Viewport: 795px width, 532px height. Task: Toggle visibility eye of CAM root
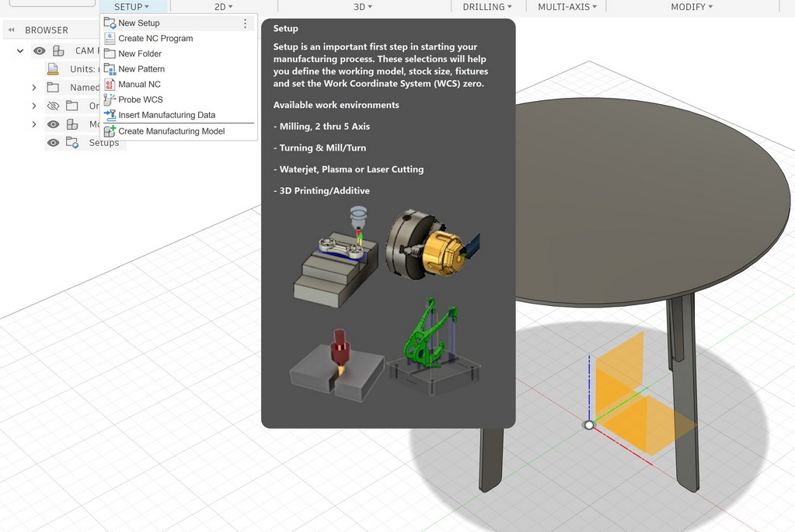[40, 50]
